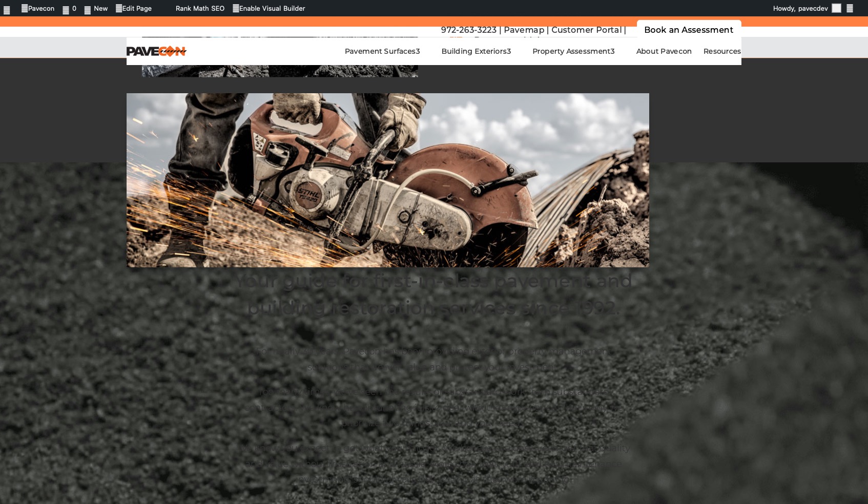Viewport: 868px width, 504px height.
Task: Click the Book an Assessment button
Action: 688,30
